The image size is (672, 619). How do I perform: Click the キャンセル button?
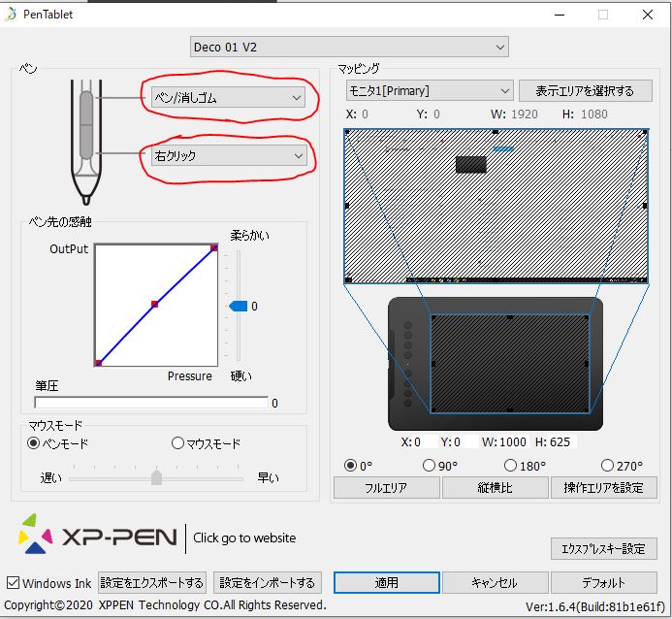495,582
